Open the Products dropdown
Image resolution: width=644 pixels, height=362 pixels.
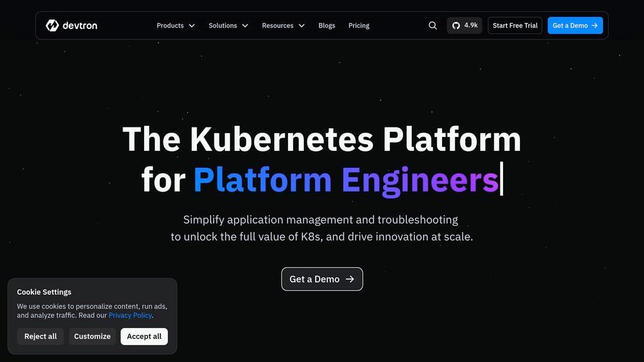click(175, 25)
